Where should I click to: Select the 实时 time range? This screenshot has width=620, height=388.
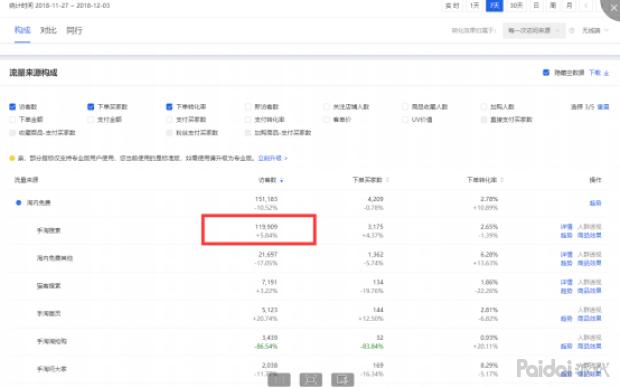452,6
